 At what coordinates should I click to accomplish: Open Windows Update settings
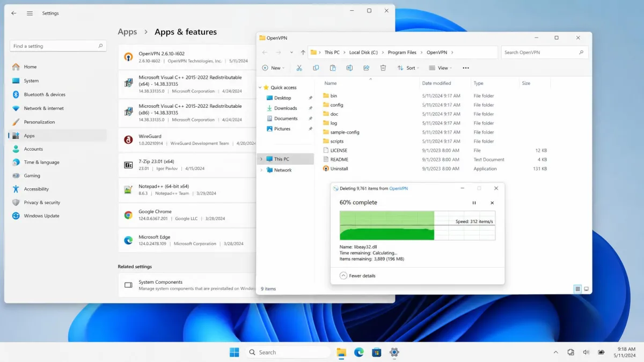58,216
